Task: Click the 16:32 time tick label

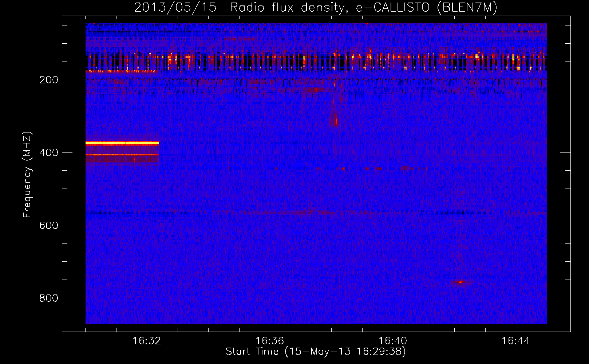Action: pos(147,341)
